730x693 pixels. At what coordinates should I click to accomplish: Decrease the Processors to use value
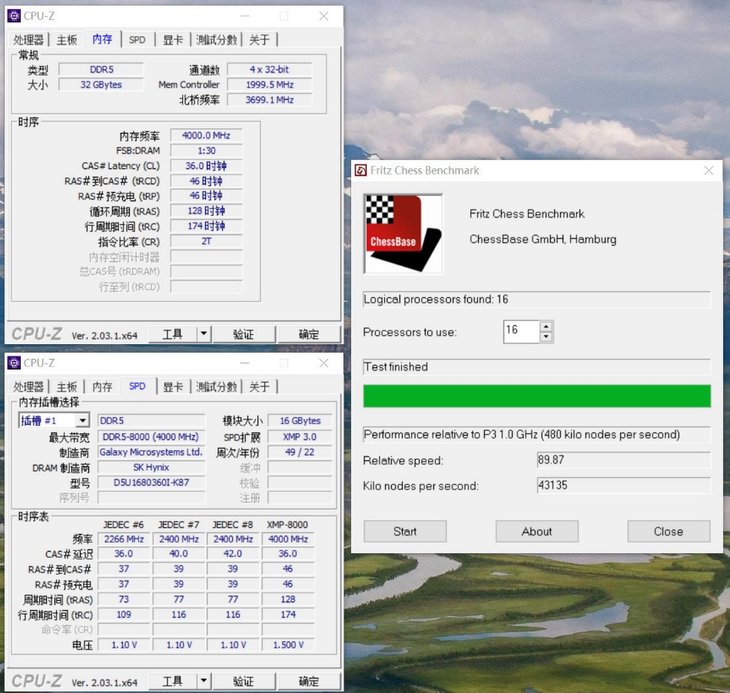(547, 336)
